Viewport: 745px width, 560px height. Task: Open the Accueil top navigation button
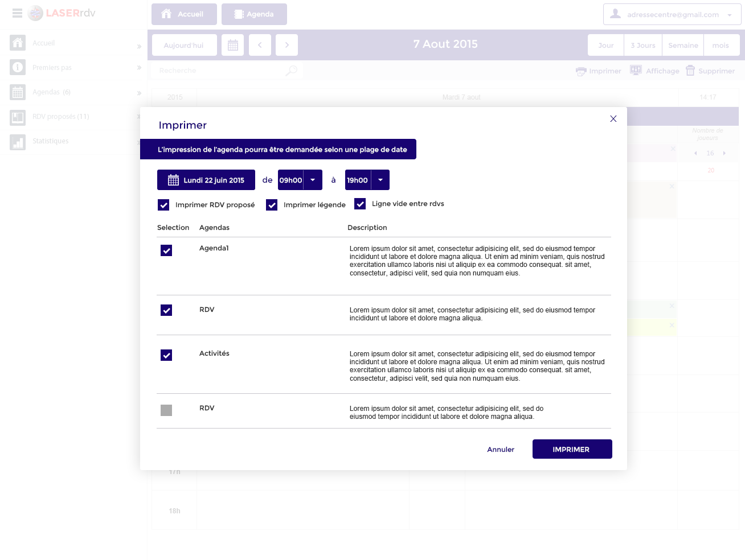pyautogui.click(x=184, y=14)
